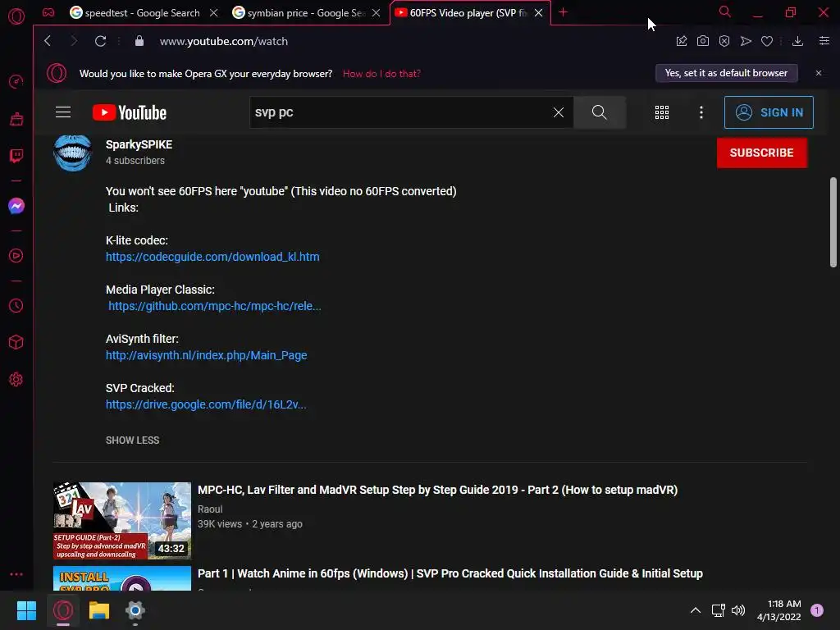Open the Opera GX main menu logo
The height and width of the screenshot is (630, 840).
16,16
